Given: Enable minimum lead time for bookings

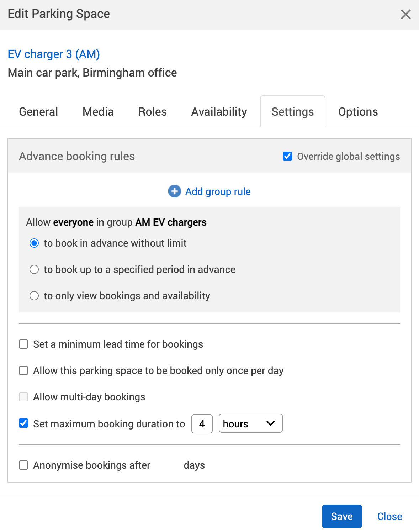Looking at the screenshot, I should 23,344.
